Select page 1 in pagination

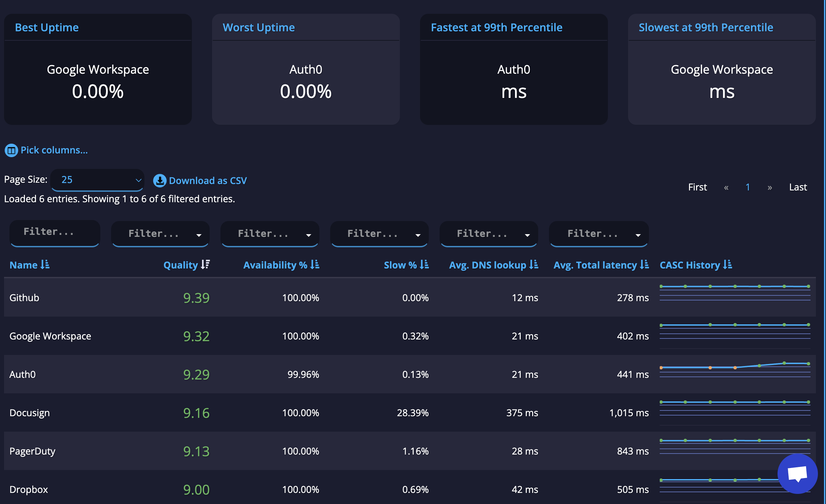coord(748,187)
